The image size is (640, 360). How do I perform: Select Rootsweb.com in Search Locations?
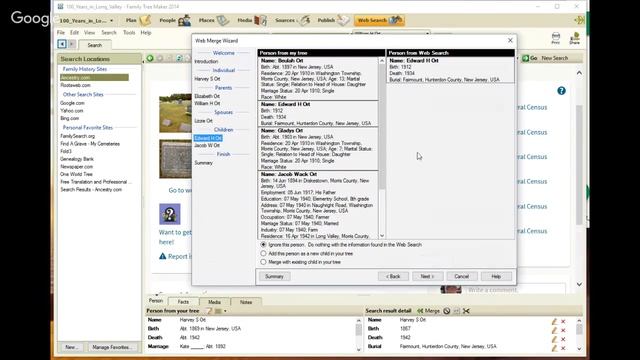coord(76,85)
